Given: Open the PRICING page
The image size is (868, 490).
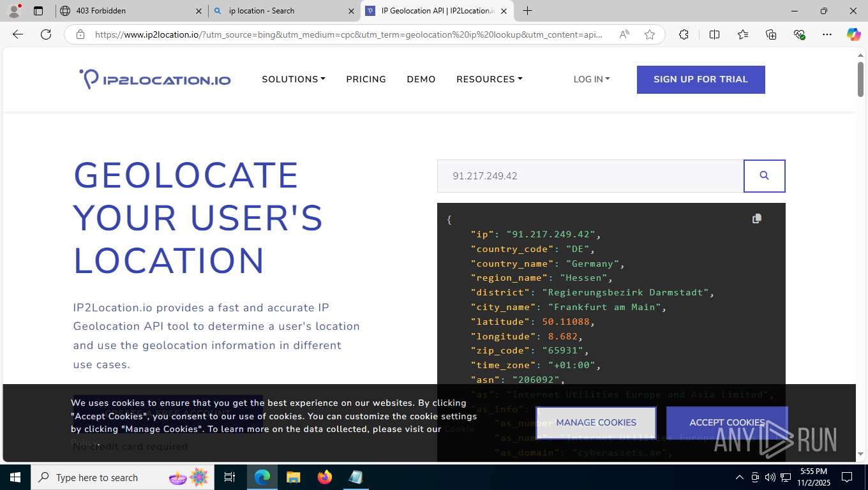Looking at the screenshot, I should [x=366, y=79].
